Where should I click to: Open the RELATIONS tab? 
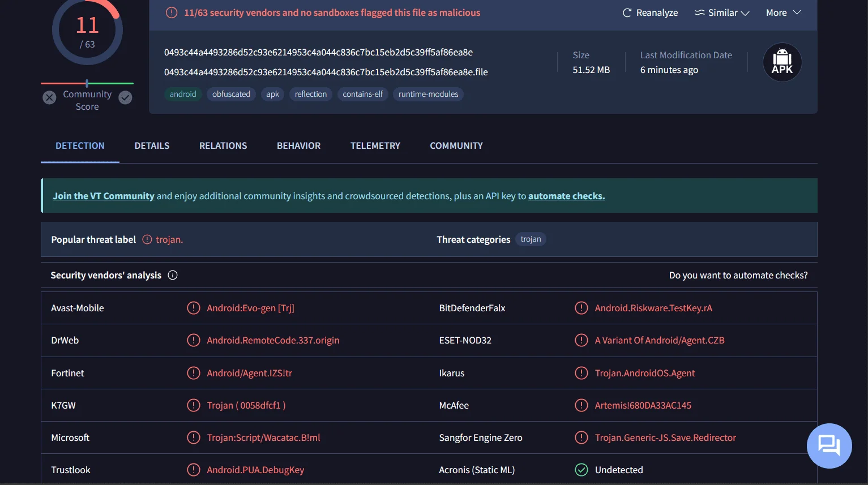(223, 145)
